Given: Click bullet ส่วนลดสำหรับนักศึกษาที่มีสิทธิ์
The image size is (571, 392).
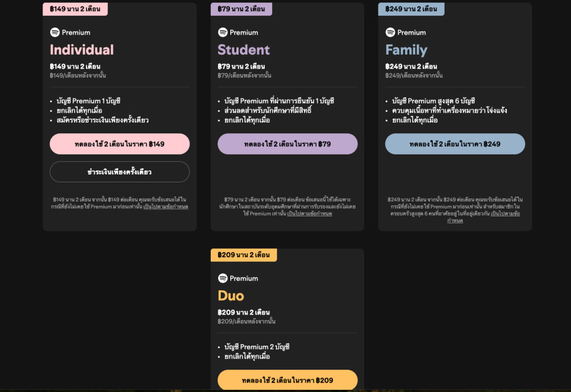Looking at the screenshot, I should click(x=268, y=110).
